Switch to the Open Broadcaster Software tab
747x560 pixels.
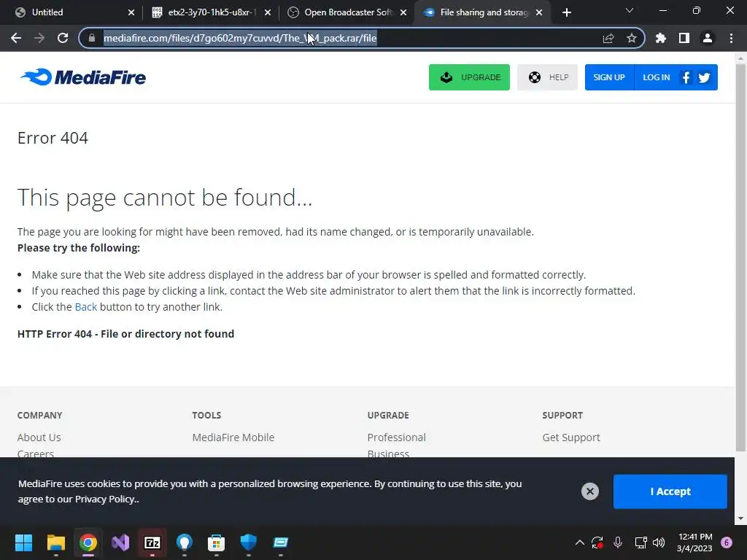(x=347, y=12)
